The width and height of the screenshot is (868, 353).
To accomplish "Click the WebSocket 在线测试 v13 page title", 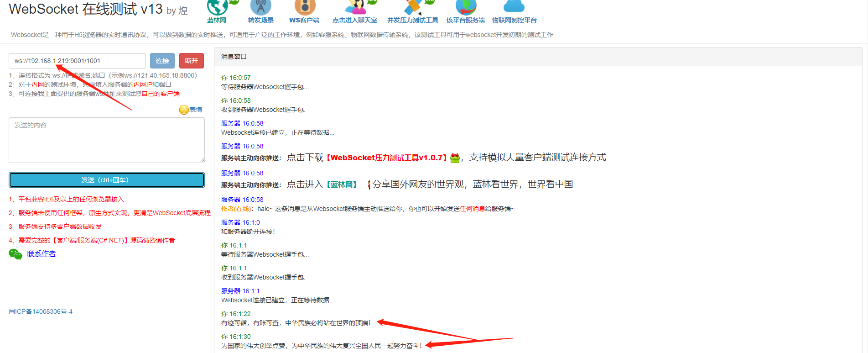I will (86, 9).
